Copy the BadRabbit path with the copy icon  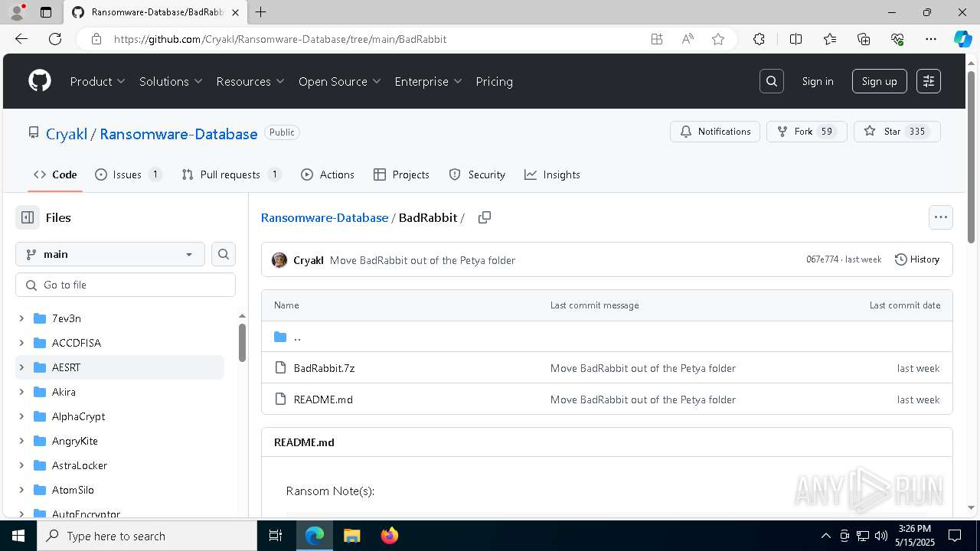[x=485, y=217]
